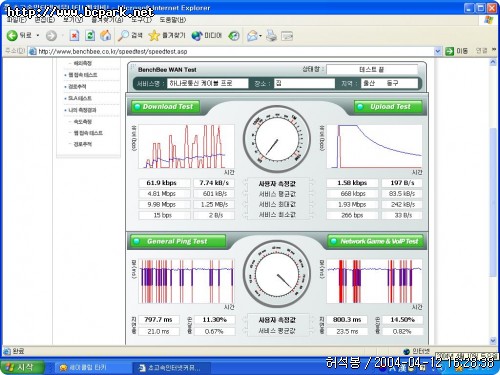The height and width of the screenshot is (375, 500).
Task: Click the Network Game & VoIP Test button
Action: [x=376, y=241]
